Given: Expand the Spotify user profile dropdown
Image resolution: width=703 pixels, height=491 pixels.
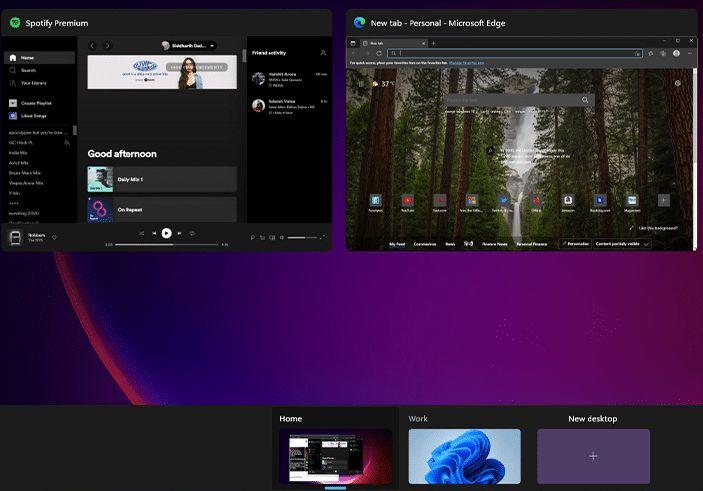Looking at the screenshot, I should point(188,45).
